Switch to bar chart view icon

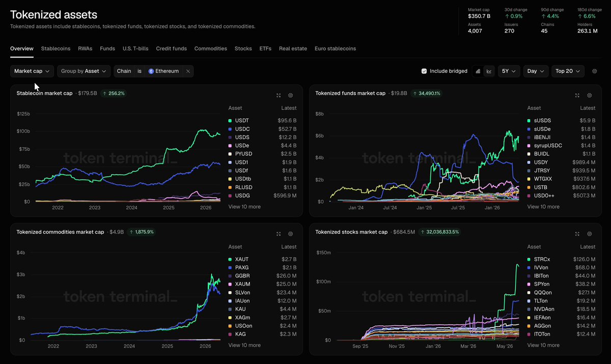click(478, 71)
